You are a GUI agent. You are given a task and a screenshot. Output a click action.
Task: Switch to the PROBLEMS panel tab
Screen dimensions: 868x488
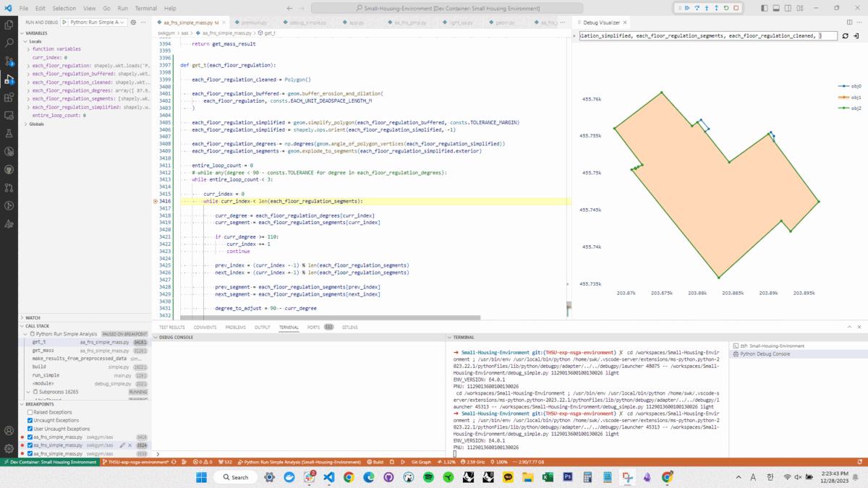click(236, 328)
